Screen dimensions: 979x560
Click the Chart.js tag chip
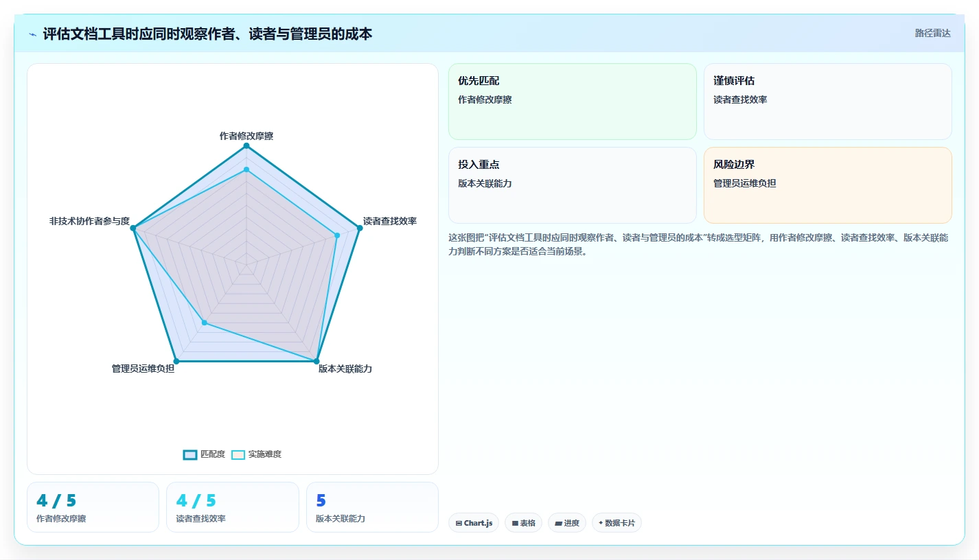474,523
